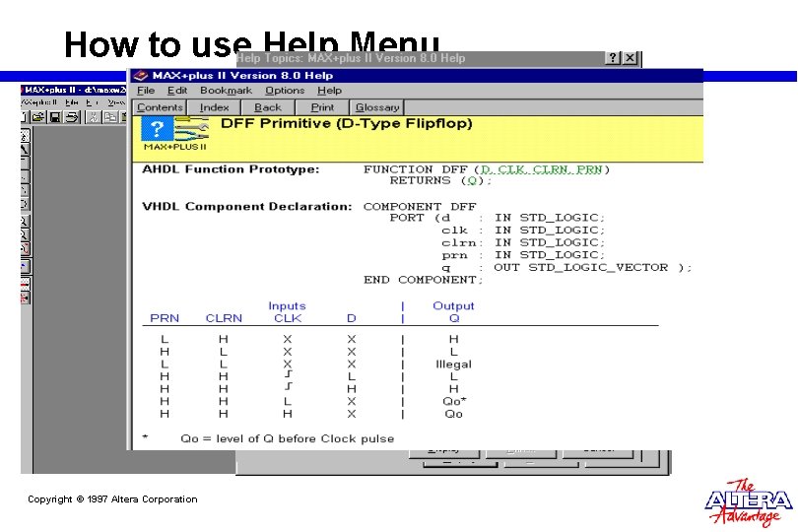Close the Help Topics window with X

click(x=631, y=57)
